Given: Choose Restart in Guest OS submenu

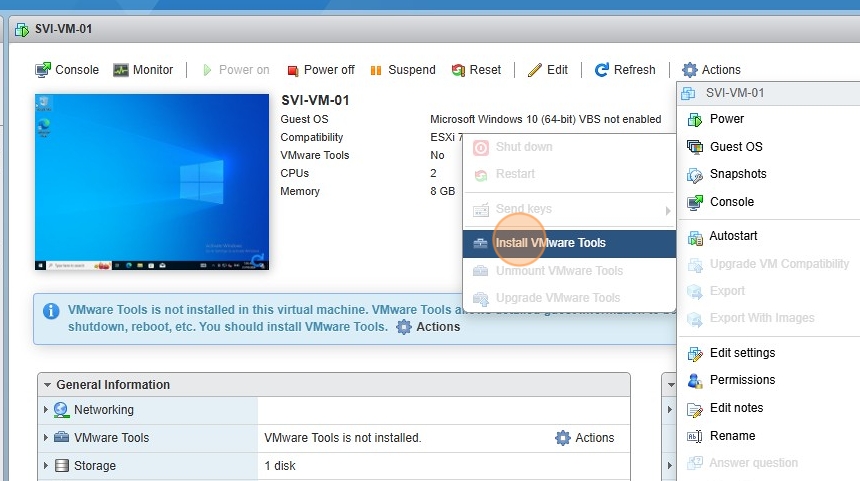Looking at the screenshot, I should pos(569,174).
